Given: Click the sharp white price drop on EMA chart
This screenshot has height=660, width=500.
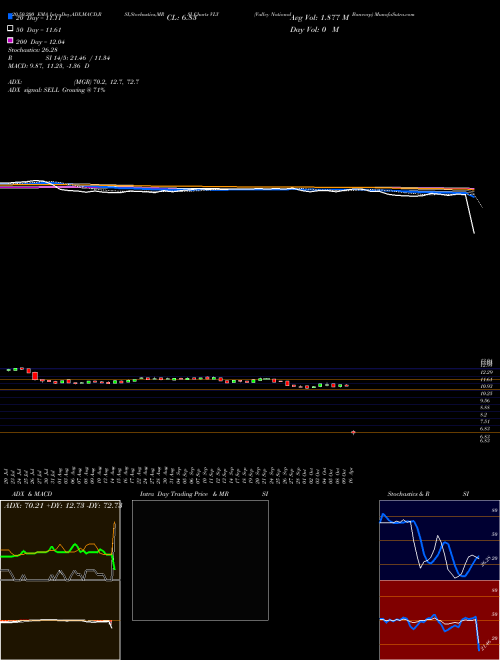Looking at the screenshot, I should pos(470,214).
